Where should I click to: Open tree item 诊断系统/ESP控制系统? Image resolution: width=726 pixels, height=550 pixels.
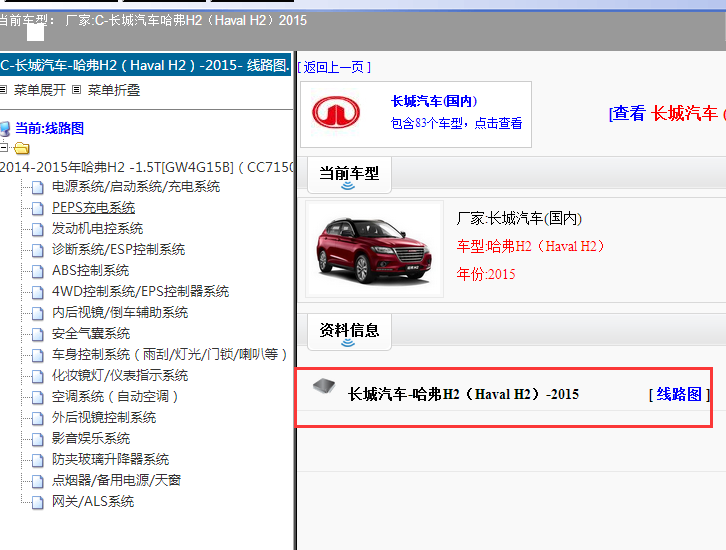(119, 250)
